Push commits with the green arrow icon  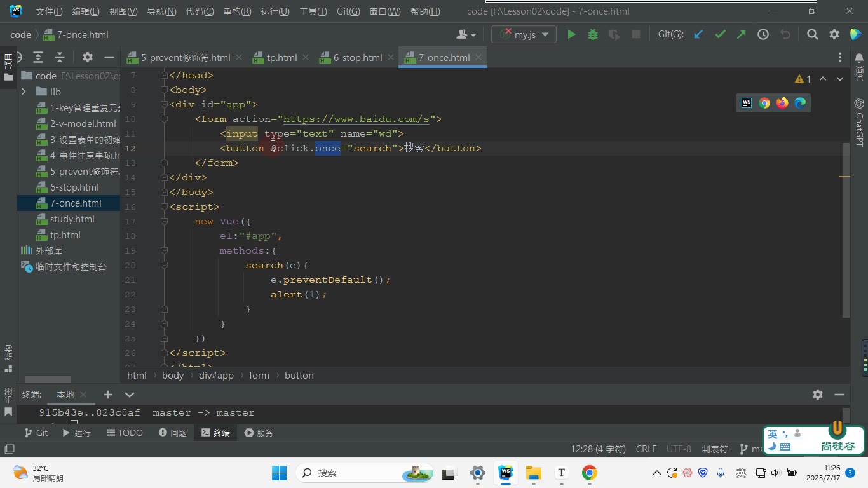click(742, 35)
